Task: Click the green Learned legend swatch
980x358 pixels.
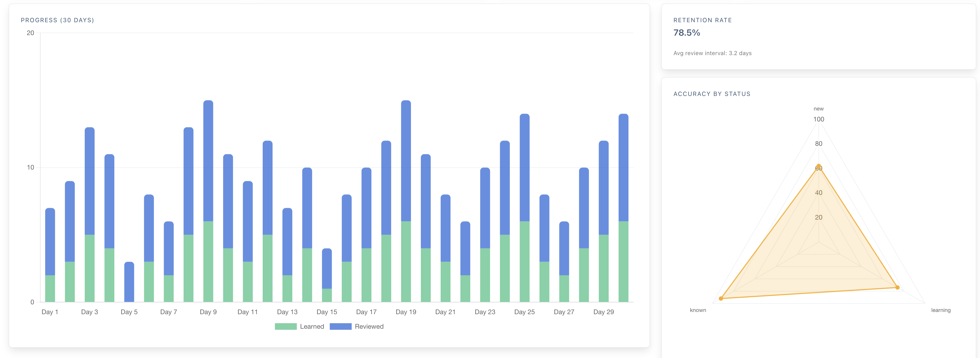Action: (x=285, y=326)
